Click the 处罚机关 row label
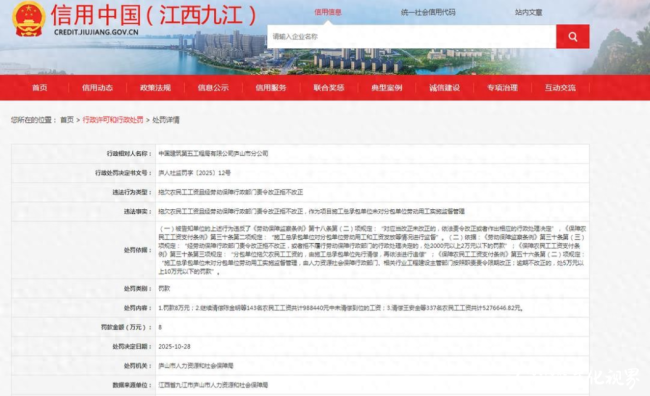Screen dimensions: 650x396 [x=138, y=366]
